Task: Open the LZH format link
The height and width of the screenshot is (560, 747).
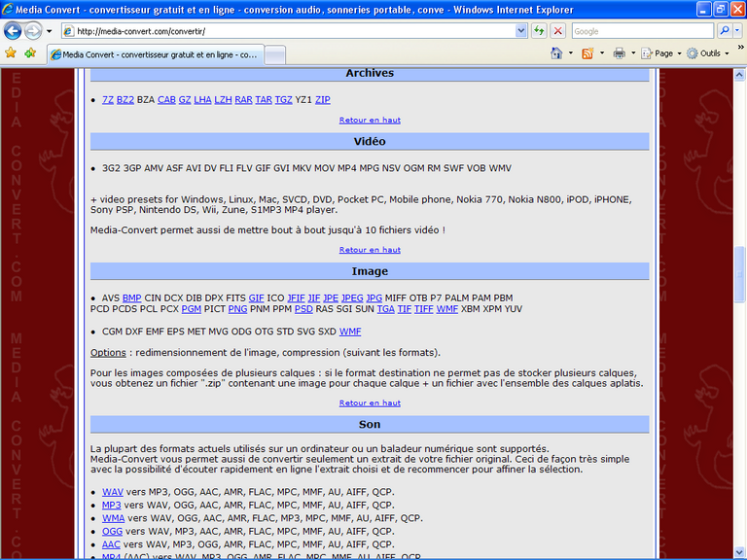Action: click(x=223, y=100)
